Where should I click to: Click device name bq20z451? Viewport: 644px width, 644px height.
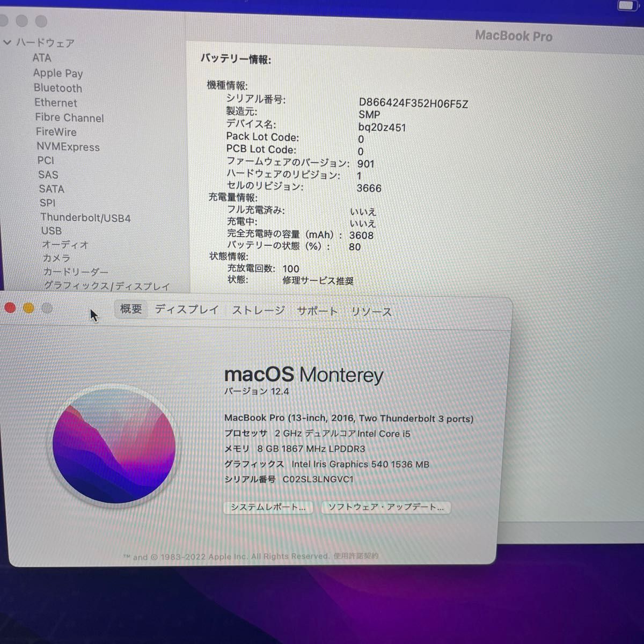coord(382,128)
